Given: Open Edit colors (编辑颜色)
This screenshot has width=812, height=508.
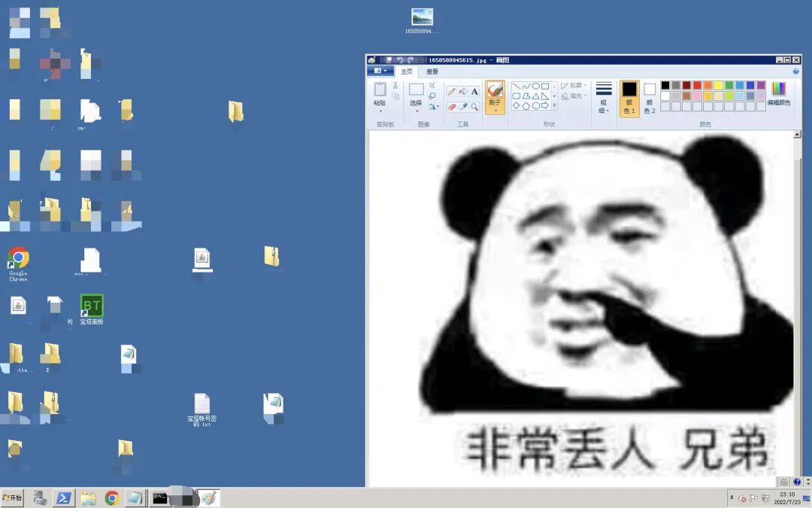Looking at the screenshot, I should coord(778,93).
